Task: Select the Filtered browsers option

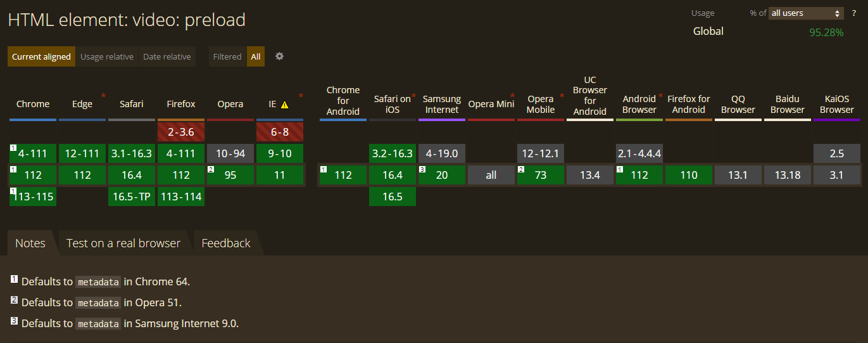Action: click(x=227, y=56)
